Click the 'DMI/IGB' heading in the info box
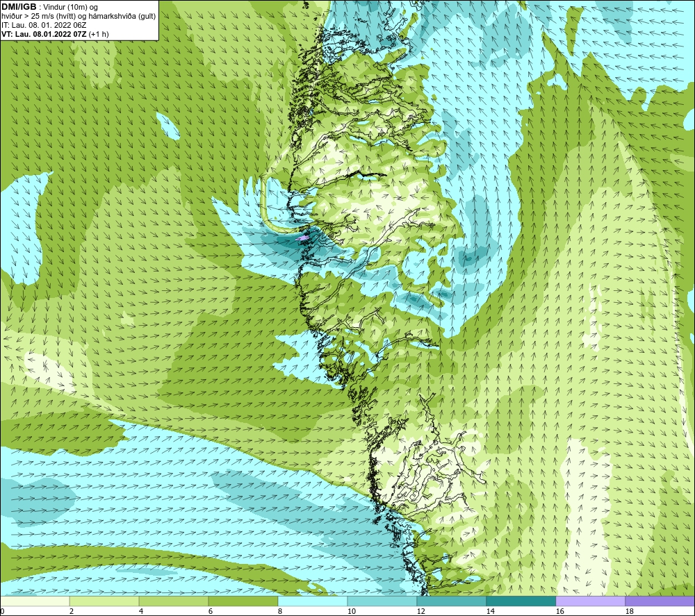695x616 pixels. (x=19, y=7)
